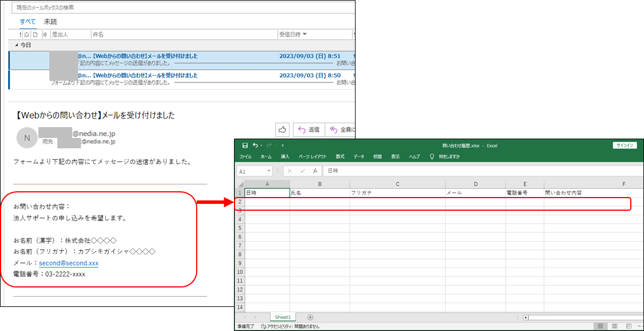
Task: Save the workbook with Excel's save icon
Action: [x=245, y=145]
